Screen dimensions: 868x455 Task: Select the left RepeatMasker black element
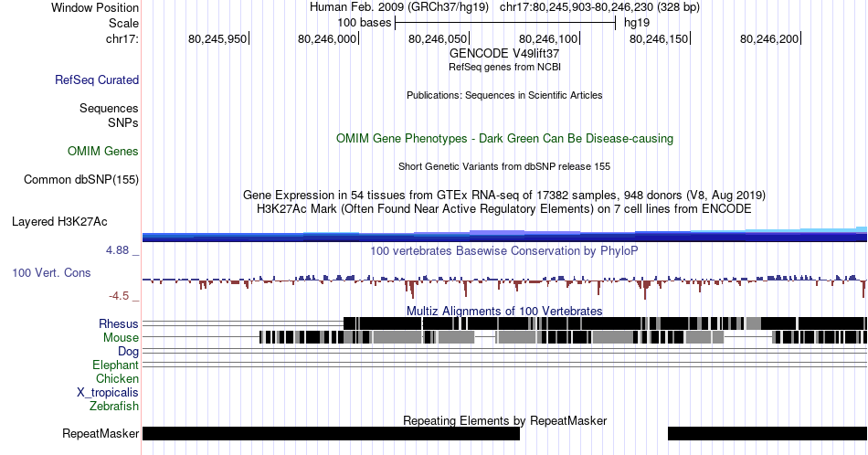pyautogui.click(x=331, y=433)
